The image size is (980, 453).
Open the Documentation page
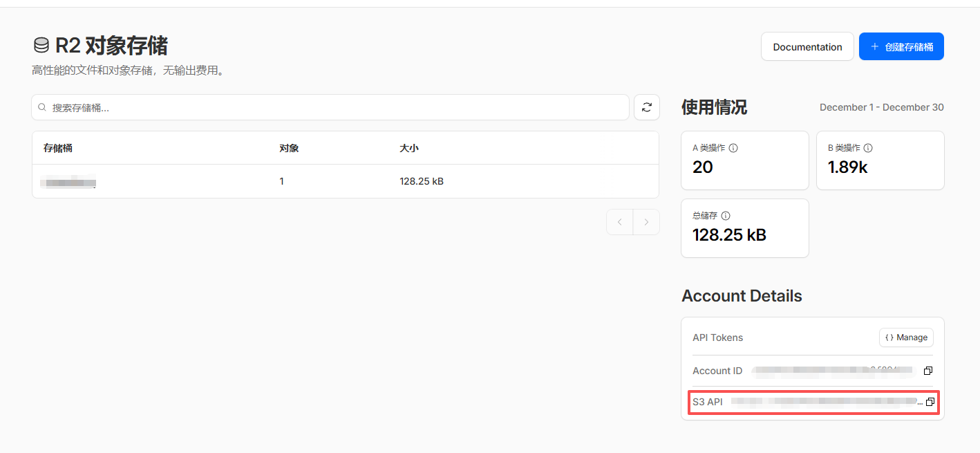(x=807, y=47)
